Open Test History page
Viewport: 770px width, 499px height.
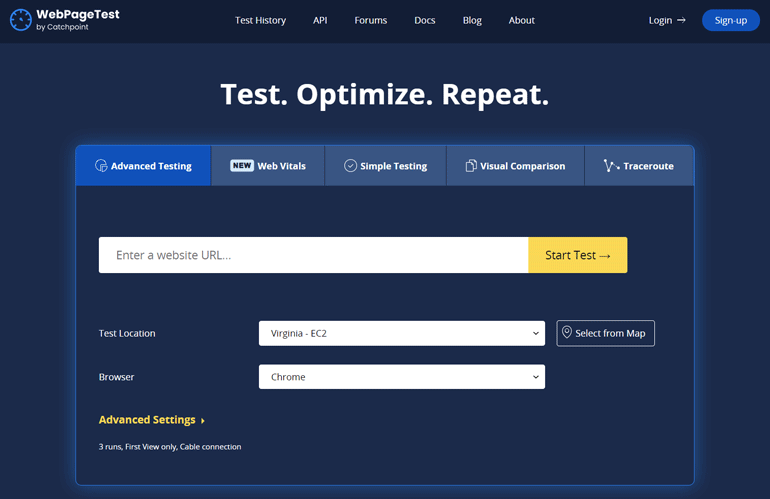tap(260, 20)
